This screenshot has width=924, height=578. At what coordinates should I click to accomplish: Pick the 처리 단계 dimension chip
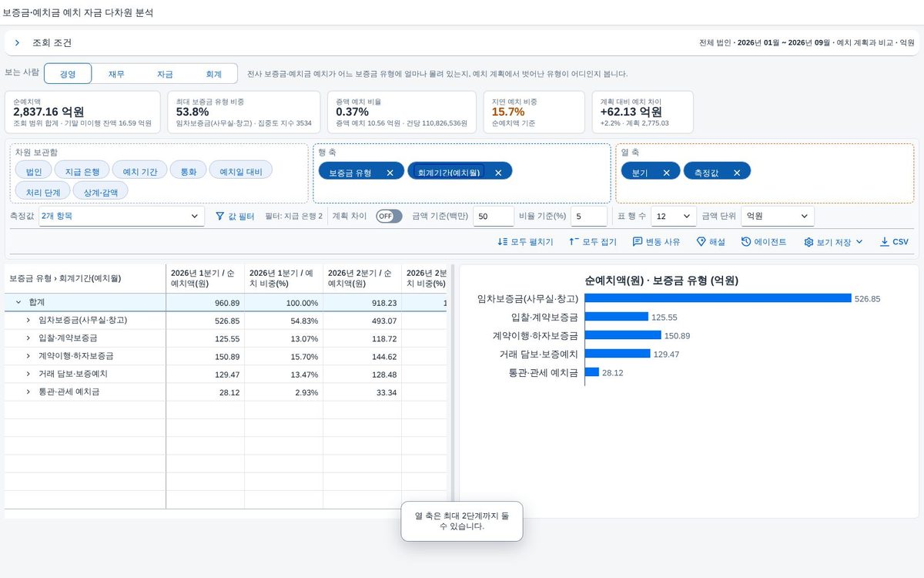[42, 191]
